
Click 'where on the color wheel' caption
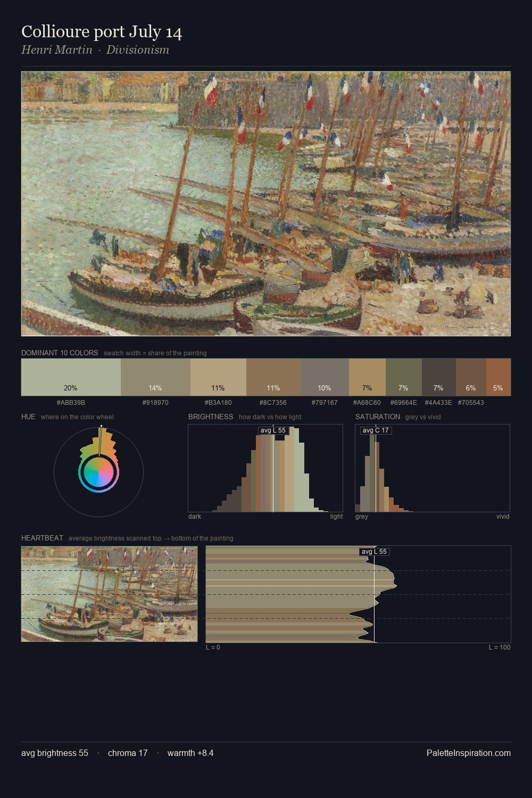[77, 417]
